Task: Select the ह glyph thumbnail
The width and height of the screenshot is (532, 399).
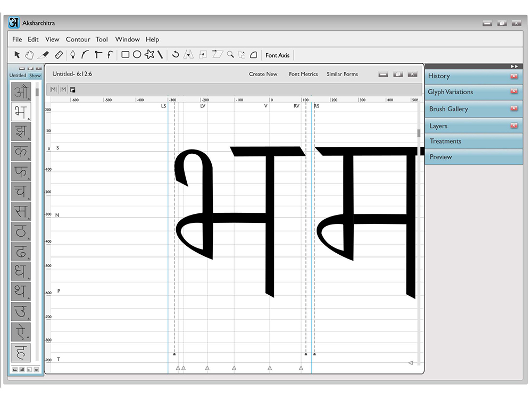Action: click(x=21, y=353)
